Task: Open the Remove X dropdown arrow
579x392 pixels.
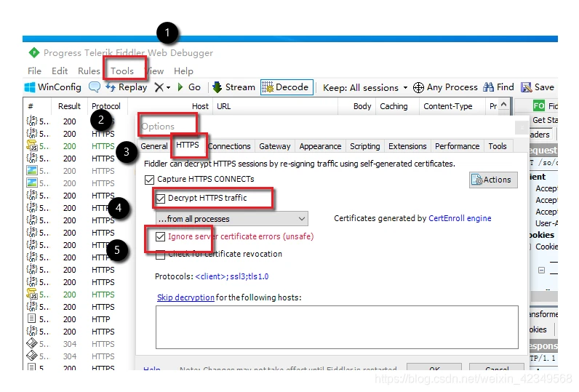Action: (x=168, y=88)
